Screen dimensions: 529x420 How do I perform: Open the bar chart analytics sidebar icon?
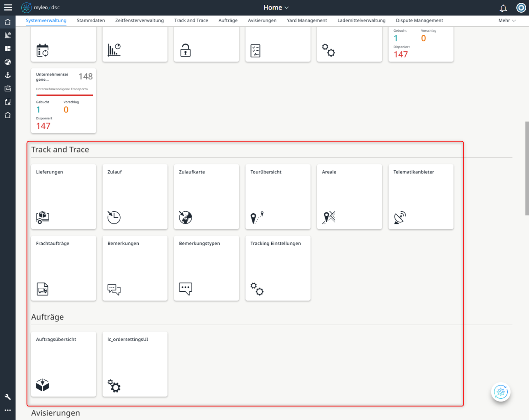click(8, 35)
